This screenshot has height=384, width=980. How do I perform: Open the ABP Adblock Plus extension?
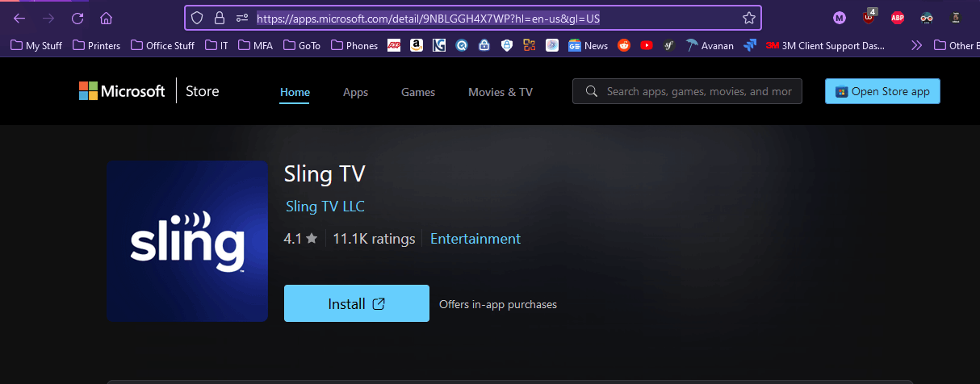coord(898,18)
